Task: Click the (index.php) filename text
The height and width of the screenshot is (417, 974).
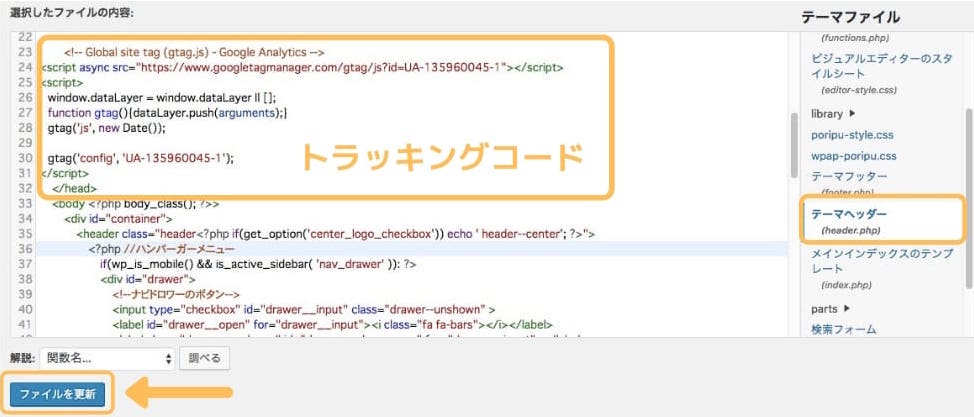Action: click(x=846, y=285)
